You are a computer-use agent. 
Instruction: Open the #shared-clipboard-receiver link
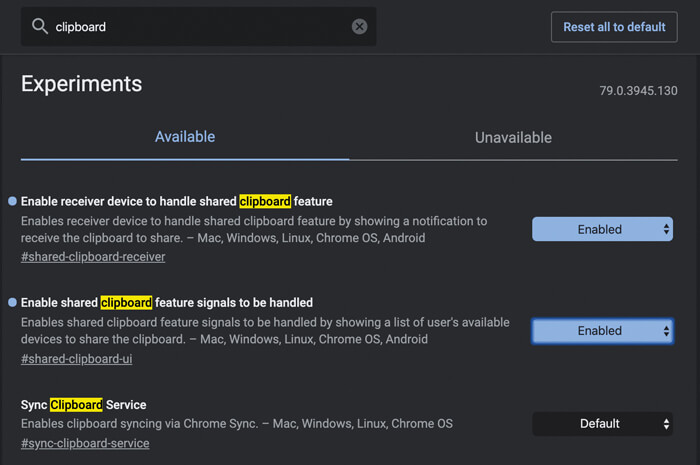[x=93, y=257]
